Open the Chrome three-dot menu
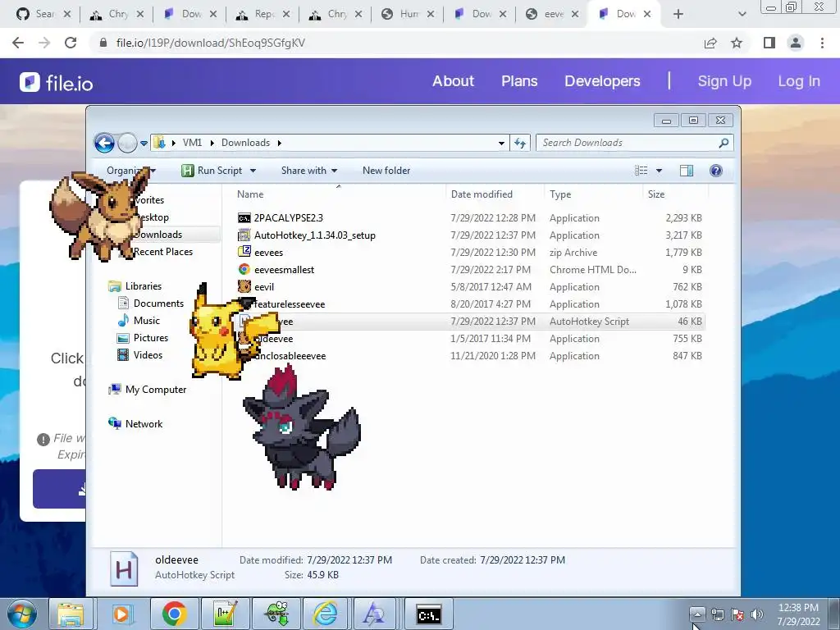 click(x=822, y=43)
